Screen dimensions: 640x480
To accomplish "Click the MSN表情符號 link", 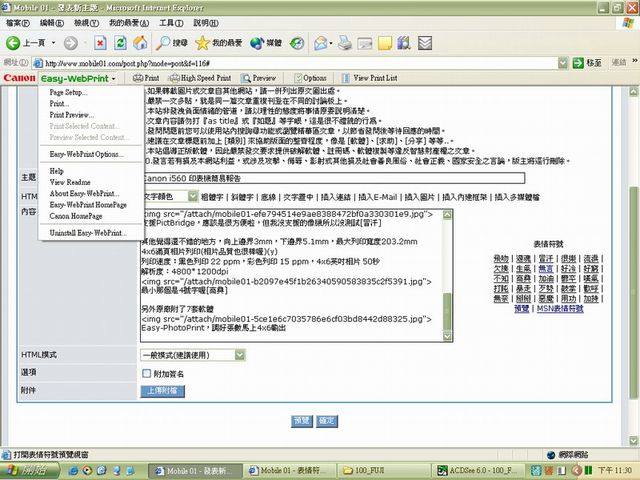I will tap(560, 309).
